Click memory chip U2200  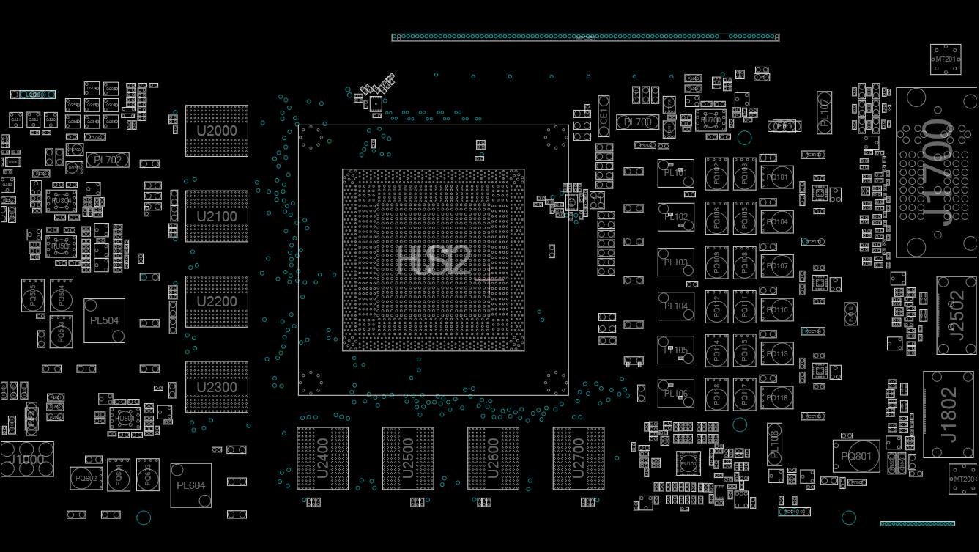click(x=217, y=301)
